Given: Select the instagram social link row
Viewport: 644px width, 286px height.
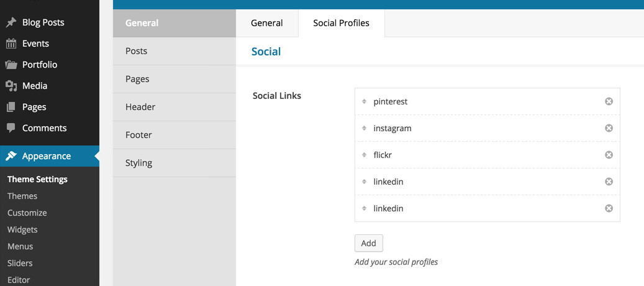Looking at the screenshot, I should [487, 128].
